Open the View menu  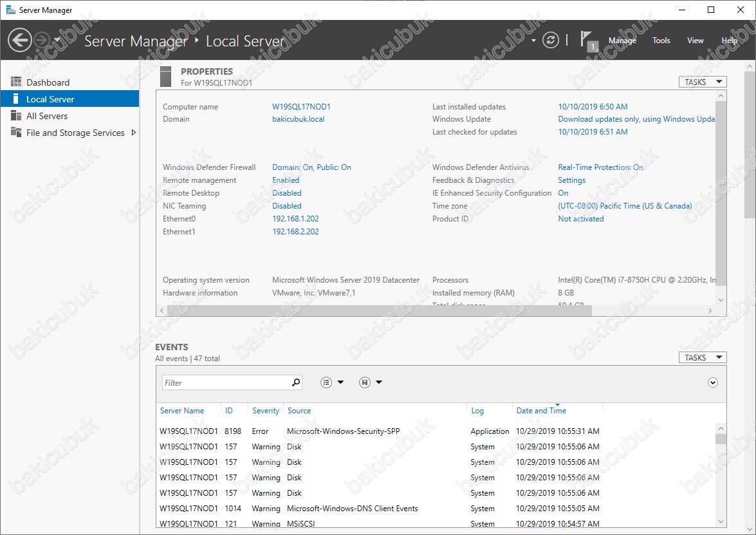click(x=695, y=41)
